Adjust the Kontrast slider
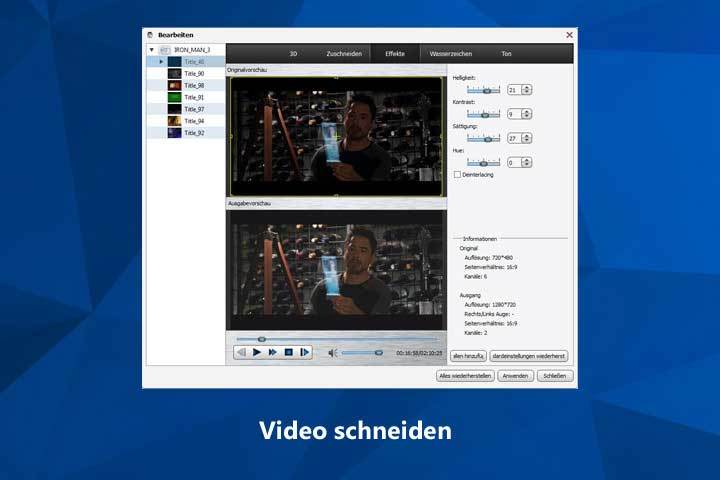Viewport: 720px width, 480px height. click(483, 114)
